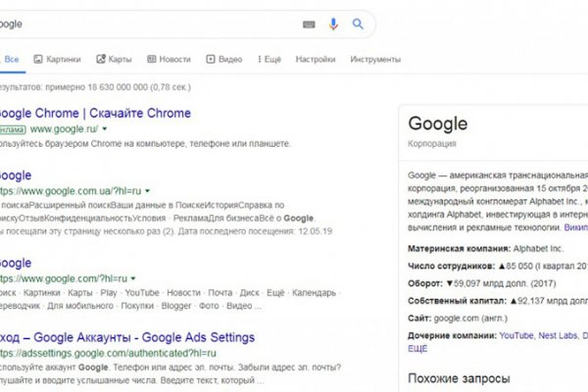Expand dropdown arrow beside google.com.ua URL
This screenshot has width=588, height=392.
click(x=150, y=190)
